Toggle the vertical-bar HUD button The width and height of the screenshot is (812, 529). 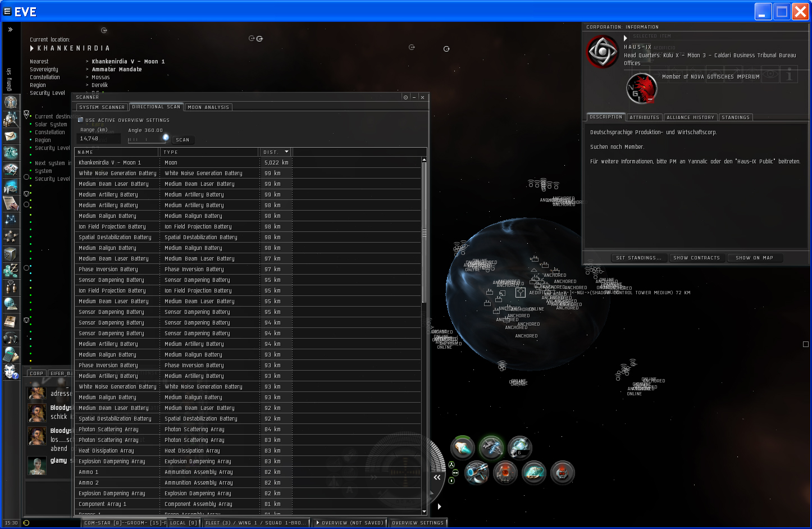pos(451,481)
